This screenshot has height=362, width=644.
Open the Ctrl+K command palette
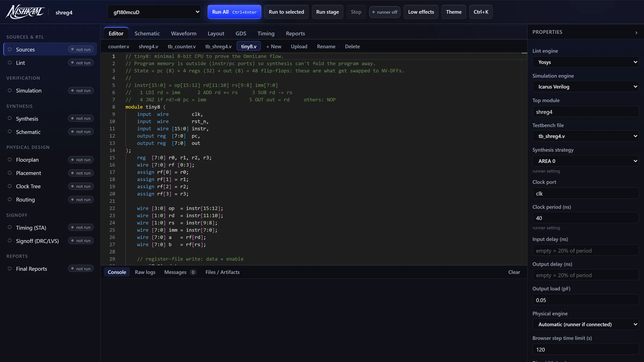pos(481,12)
